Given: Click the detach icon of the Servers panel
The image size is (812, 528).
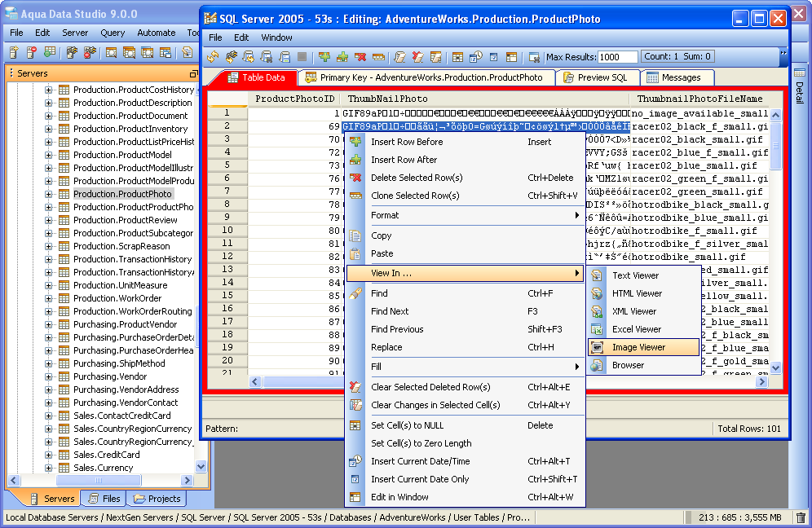Looking at the screenshot, I should click(194, 74).
